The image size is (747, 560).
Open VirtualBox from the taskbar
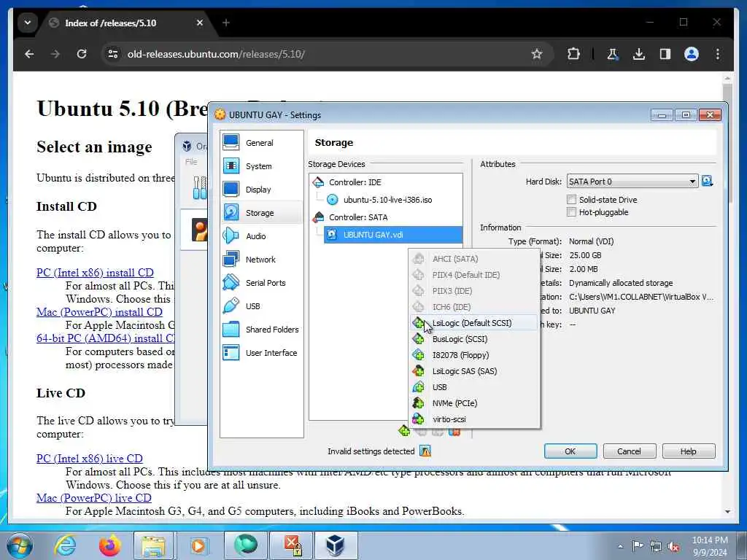click(x=335, y=545)
